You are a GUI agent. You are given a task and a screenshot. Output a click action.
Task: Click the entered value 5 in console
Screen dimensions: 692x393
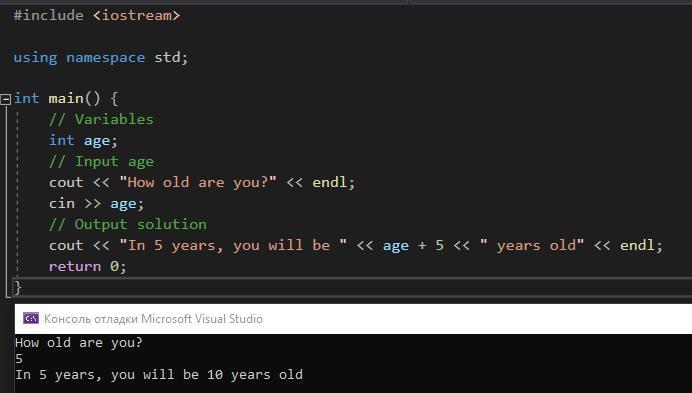click(x=19, y=359)
